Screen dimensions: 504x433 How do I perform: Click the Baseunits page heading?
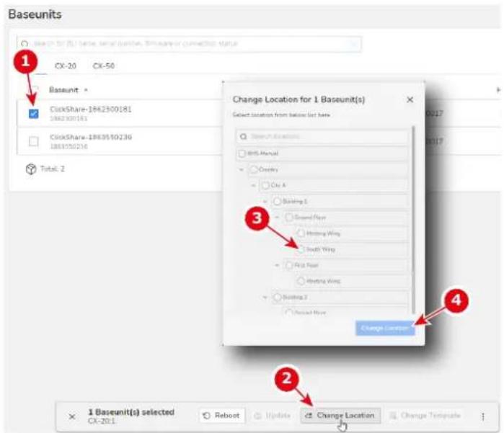(35, 14)
